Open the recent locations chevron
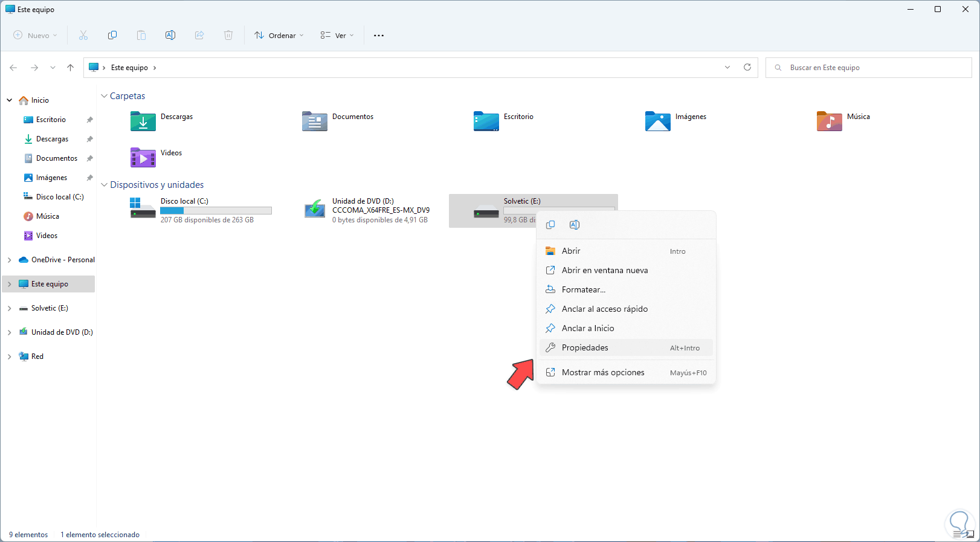Screen dimensions: 980x542 coord(53,68)
